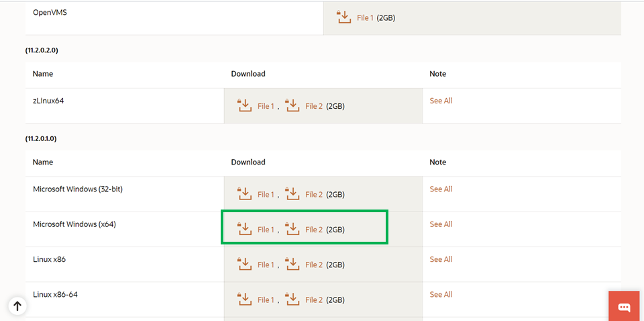Open Linux x86-64 File 2 link

[x=314, y=300]
